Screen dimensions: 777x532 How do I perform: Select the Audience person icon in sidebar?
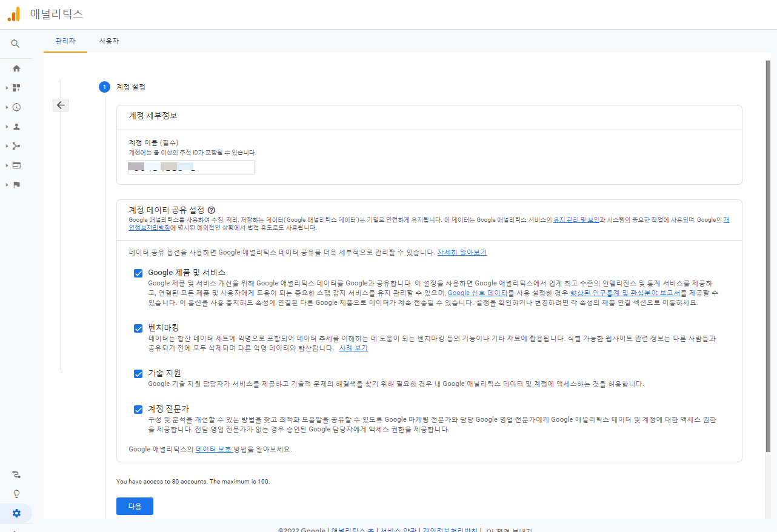coord(16,126)
